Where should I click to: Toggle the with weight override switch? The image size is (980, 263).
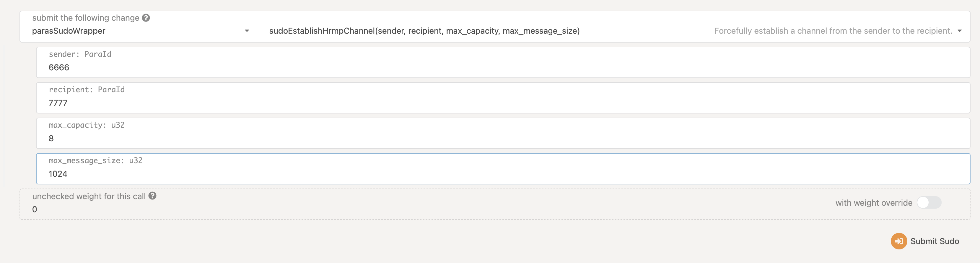(929, 202)
